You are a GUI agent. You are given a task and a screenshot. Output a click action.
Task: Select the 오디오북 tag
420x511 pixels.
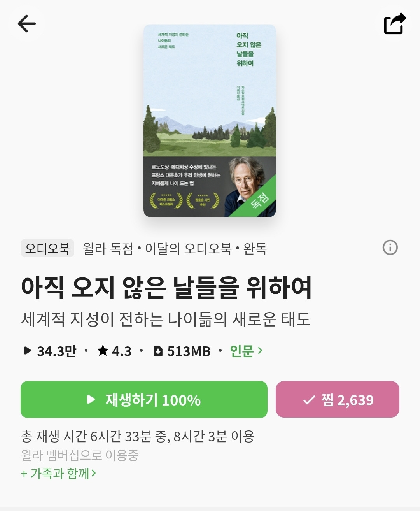[x=47, y=248]
